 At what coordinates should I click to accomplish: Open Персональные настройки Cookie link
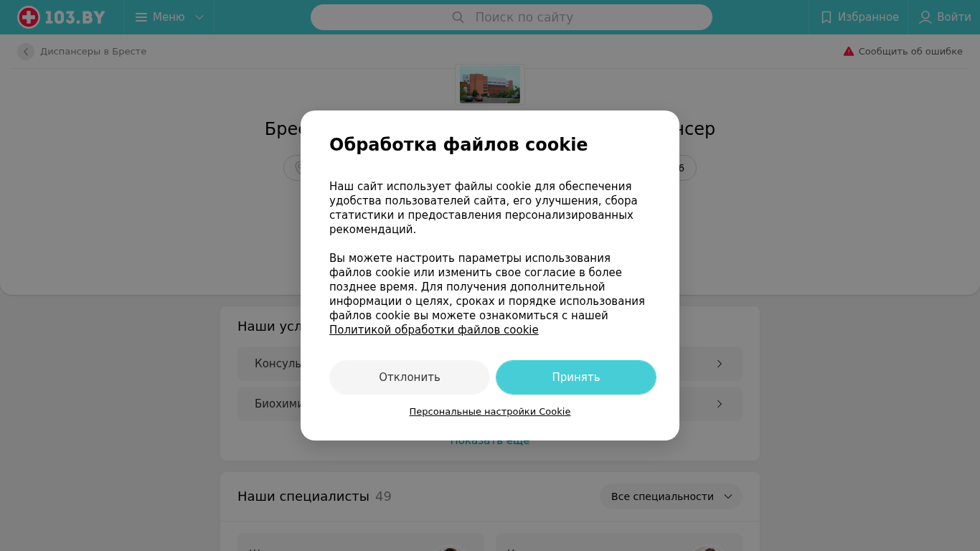click(x=490, y=412)
